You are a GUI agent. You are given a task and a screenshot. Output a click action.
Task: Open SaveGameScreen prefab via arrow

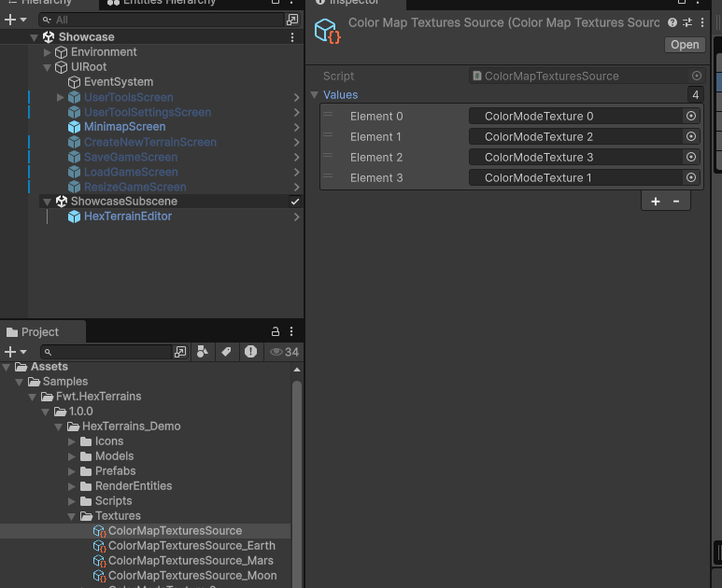coord(296,158)
